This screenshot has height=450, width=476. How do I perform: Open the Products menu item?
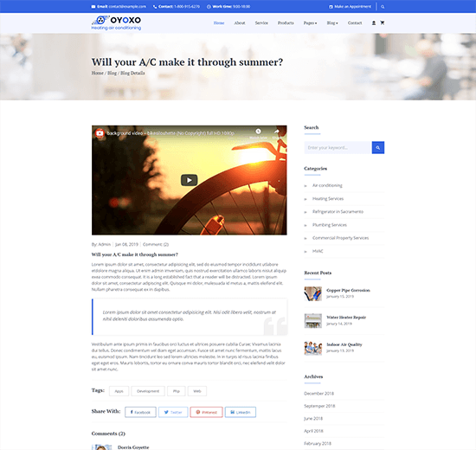tap(286, 22)
